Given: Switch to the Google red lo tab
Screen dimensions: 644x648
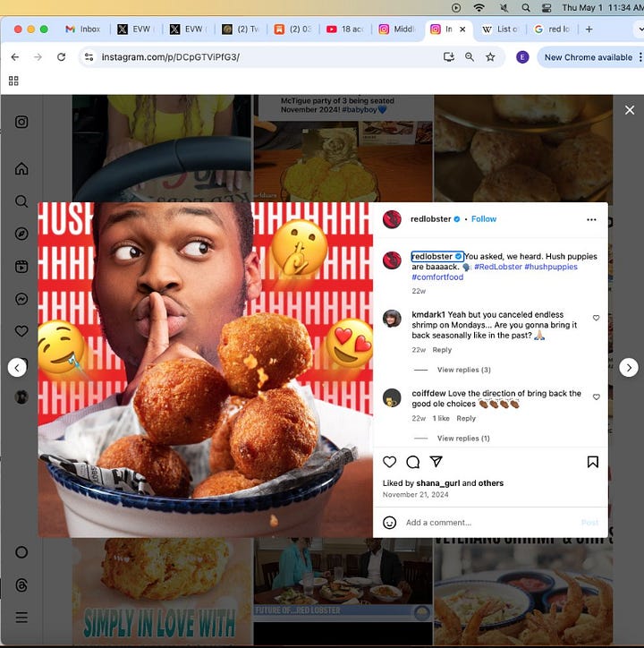Looking at the screenshot, I should (552, 29).
